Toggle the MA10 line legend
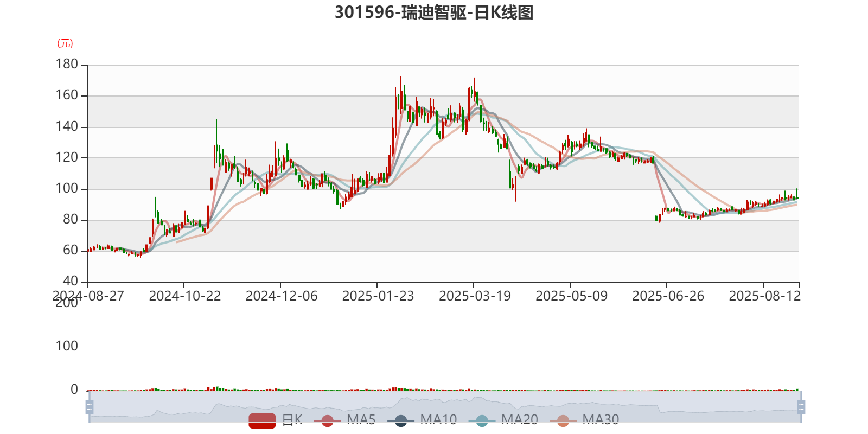 click(422, 420)
